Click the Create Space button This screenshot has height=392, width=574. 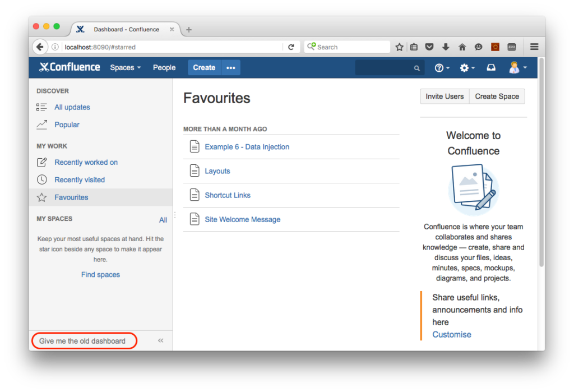(497, 96)
